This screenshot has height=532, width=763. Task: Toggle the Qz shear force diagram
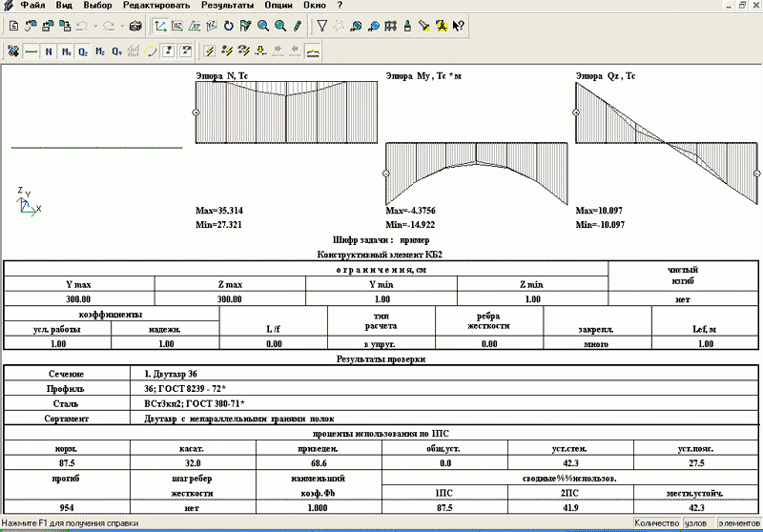click(x=83, y=51)
